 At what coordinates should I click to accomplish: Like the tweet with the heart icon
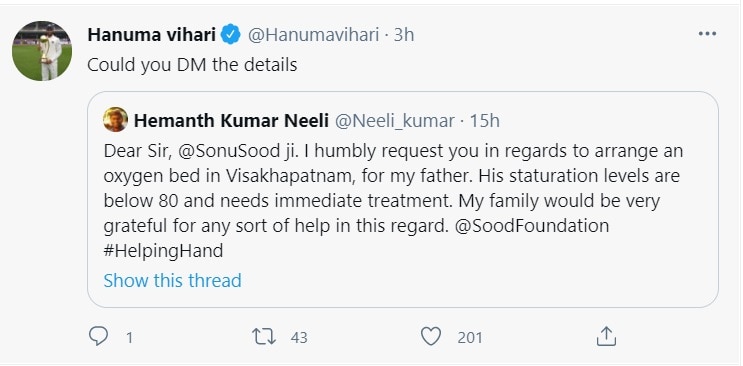click(x=431, y=337)
